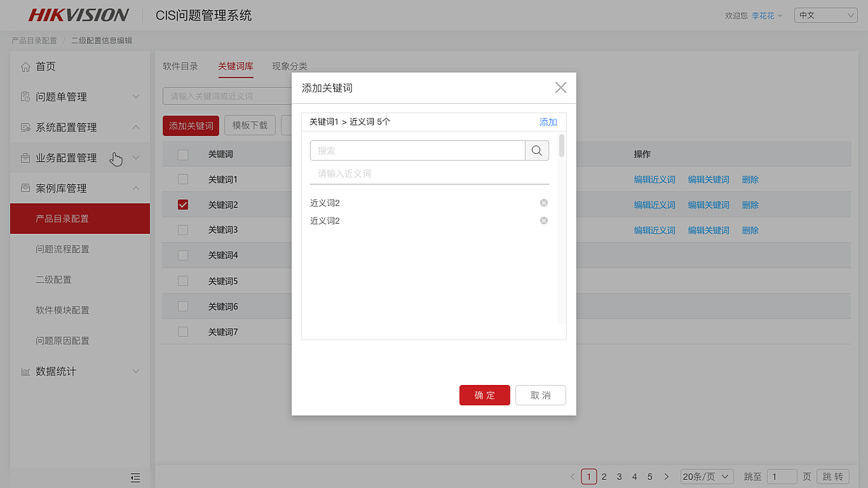
Task: Switch to the 软件目录 tab
Action: 180,66
